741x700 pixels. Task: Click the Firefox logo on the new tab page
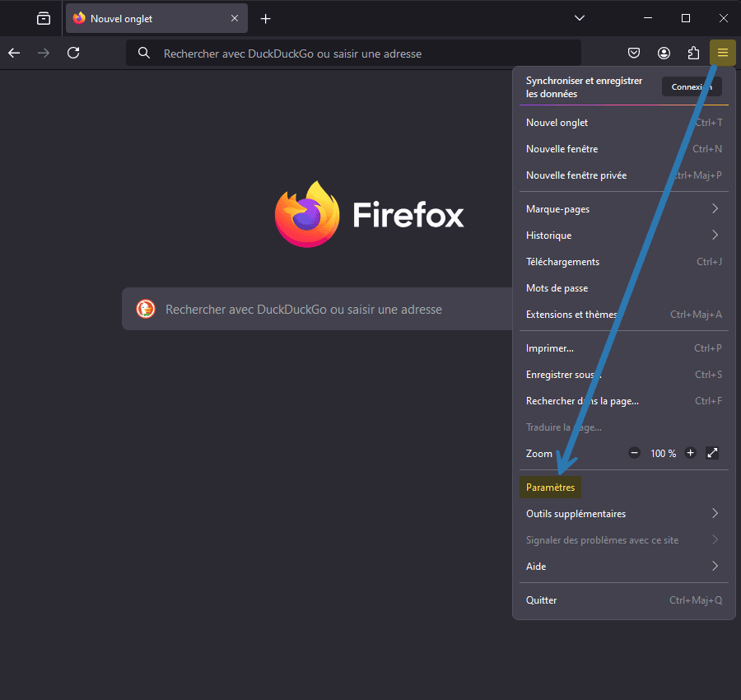pyautogui.click(x=370, y=215)
